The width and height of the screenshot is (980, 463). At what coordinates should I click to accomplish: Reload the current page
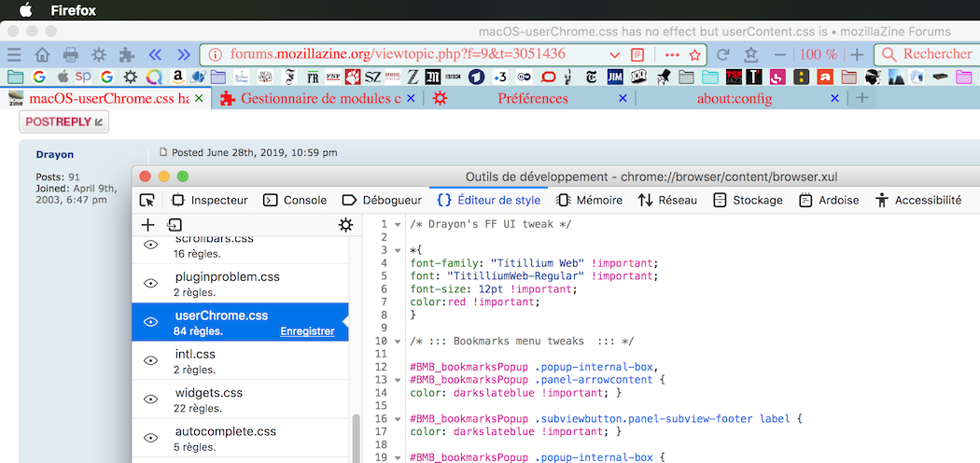[x=723, y=54]
